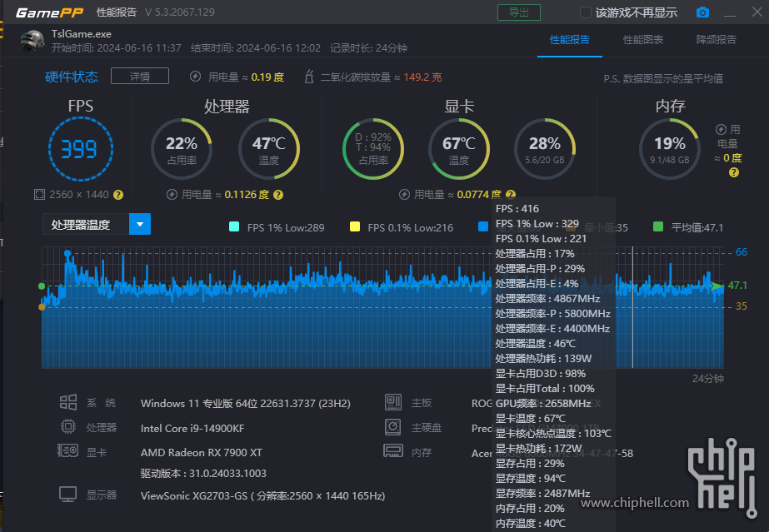Click help icon under memory power usage
Image resolution: width=769 pixels, height=532 pixels.
[x=734, y=172]
